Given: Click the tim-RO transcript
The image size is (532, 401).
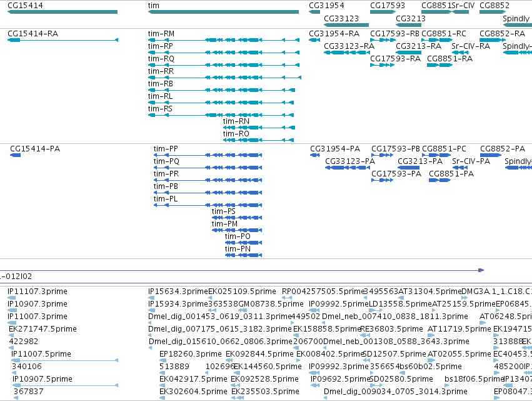Looking at the screenshot, I should [x=258, y=140].
